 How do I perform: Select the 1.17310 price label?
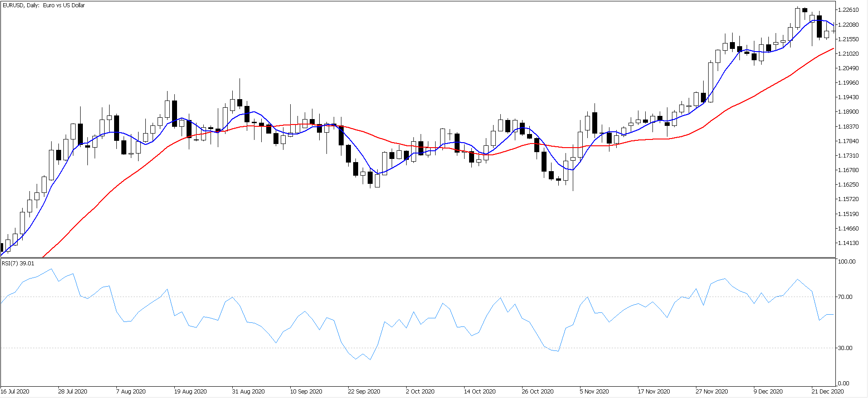pyautogui.click(x=849, y=155)
